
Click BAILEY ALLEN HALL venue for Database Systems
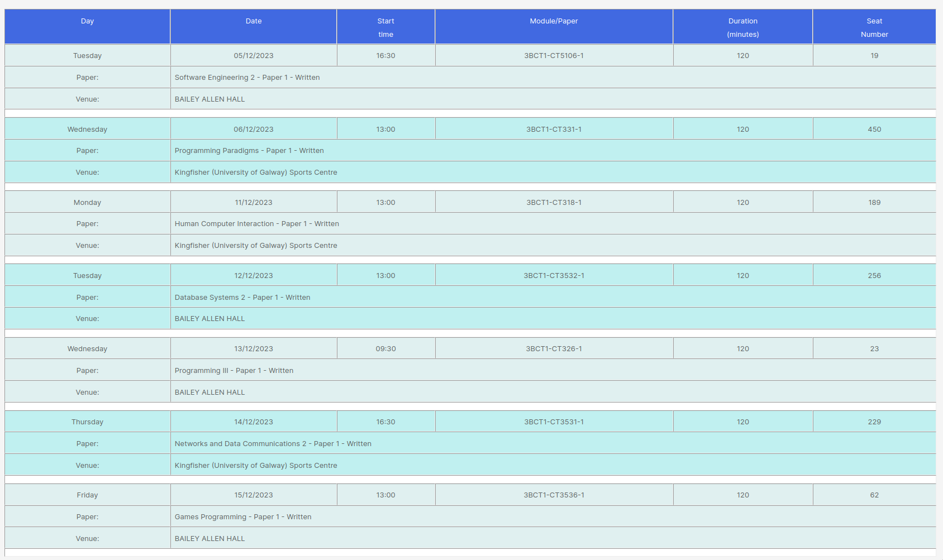tap(210, 319)
